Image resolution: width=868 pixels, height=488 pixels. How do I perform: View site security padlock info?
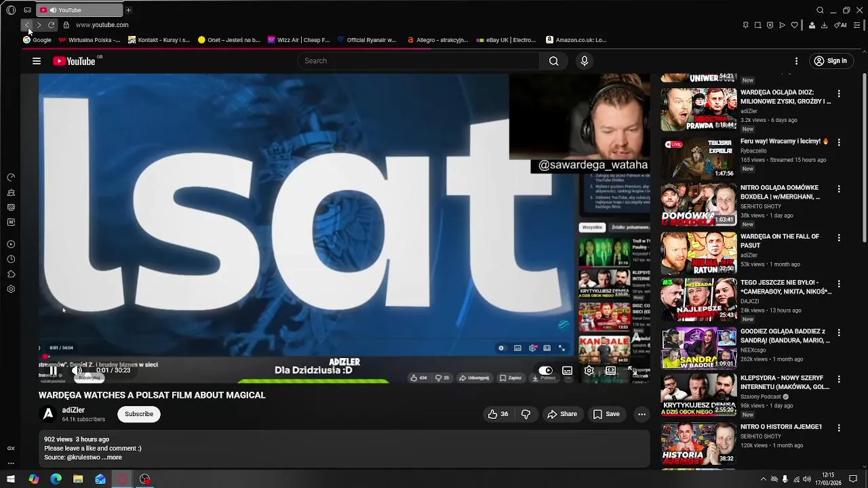pos(66,25)
